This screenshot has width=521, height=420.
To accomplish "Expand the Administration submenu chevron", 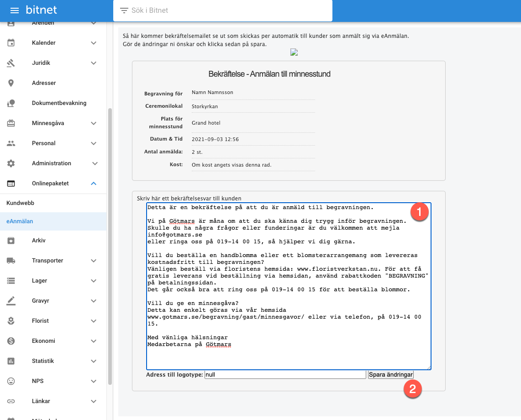I will pos(95,163).
